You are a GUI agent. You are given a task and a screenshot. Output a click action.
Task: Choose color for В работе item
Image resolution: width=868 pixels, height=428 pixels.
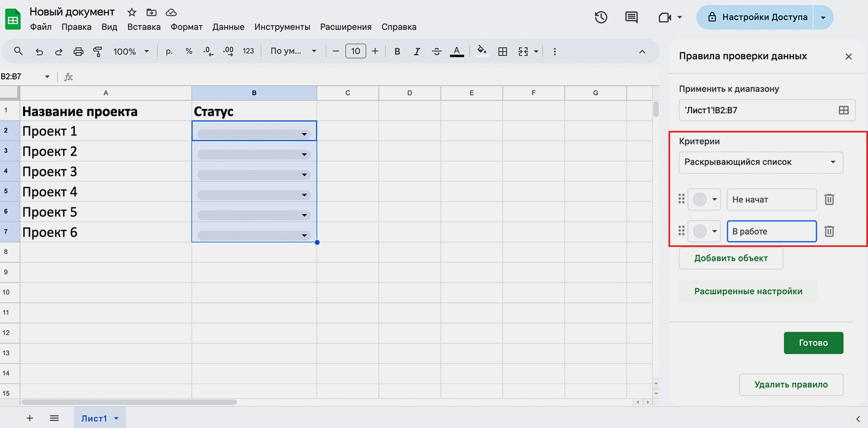tap(704, 231)
